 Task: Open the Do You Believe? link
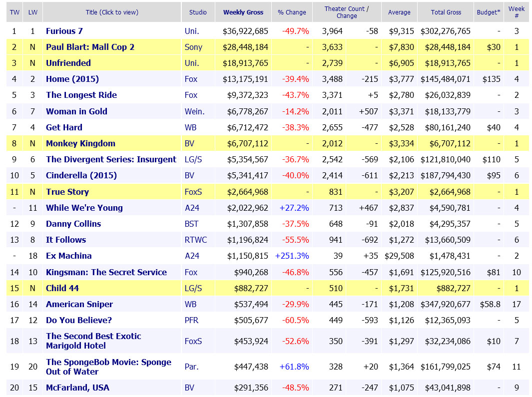[x=79, y=320]
